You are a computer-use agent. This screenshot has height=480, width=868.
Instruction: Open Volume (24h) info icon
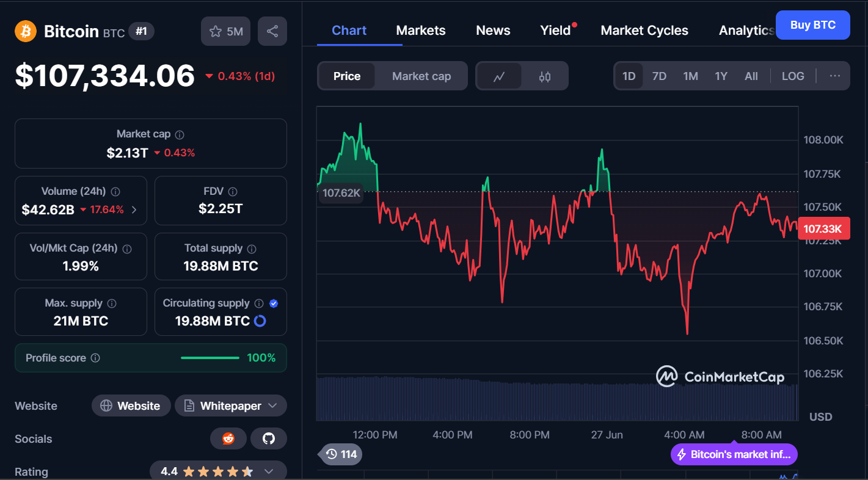point(115,192)
